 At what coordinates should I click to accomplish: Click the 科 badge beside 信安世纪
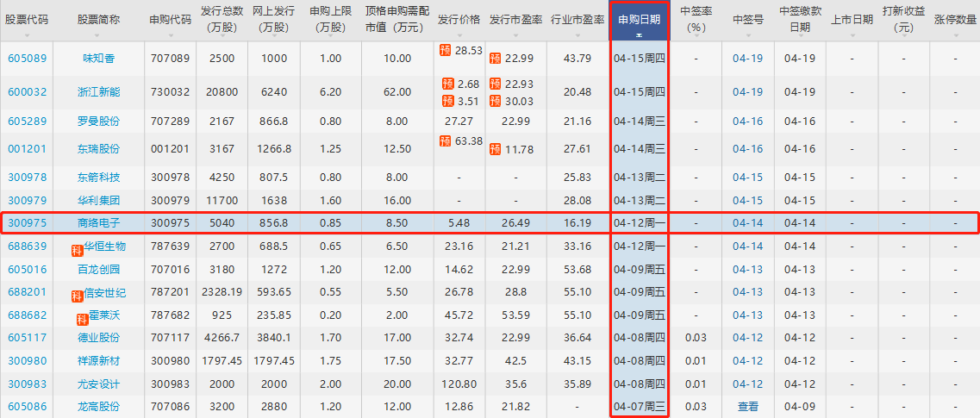[77, 296]
